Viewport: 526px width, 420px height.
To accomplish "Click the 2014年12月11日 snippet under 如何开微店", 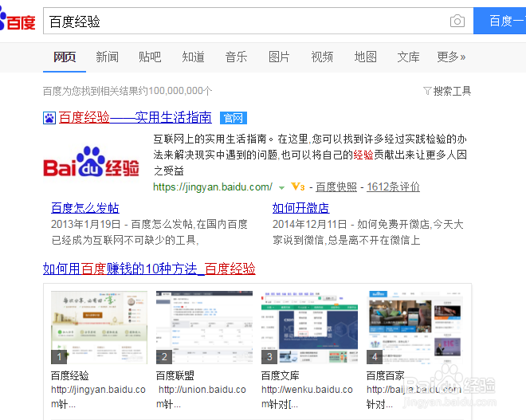I will click(367, 232).
